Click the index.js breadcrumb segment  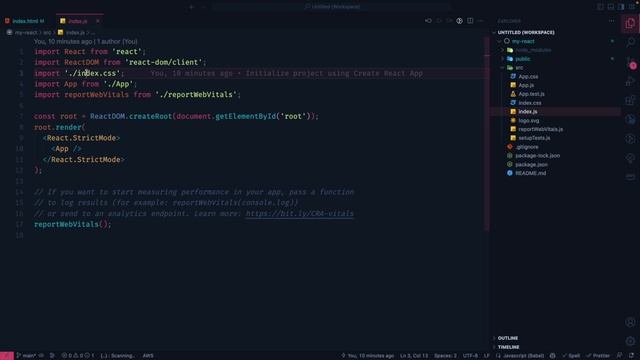[75, 32]
